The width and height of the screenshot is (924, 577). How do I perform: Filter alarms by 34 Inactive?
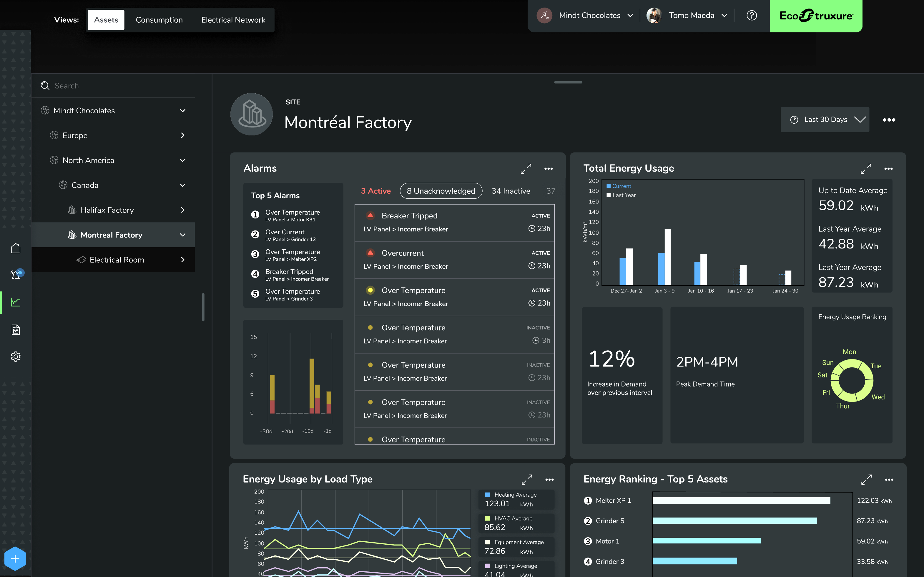(x=511, y=191)
